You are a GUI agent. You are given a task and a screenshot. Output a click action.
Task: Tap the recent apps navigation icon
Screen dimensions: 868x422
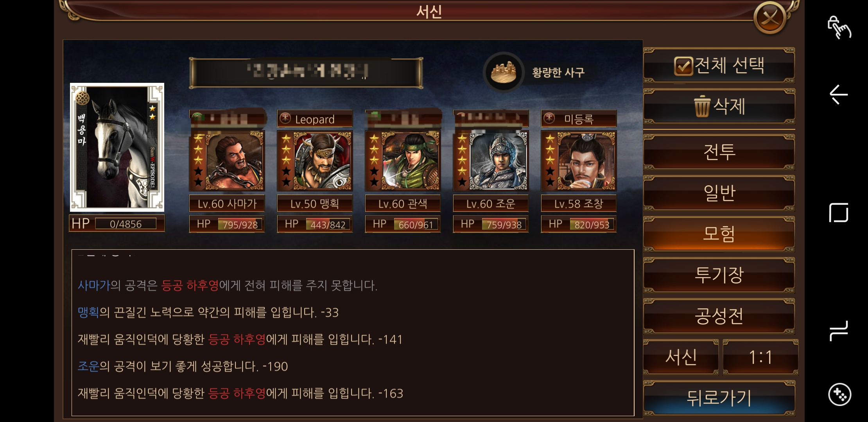tap(839, 331)
